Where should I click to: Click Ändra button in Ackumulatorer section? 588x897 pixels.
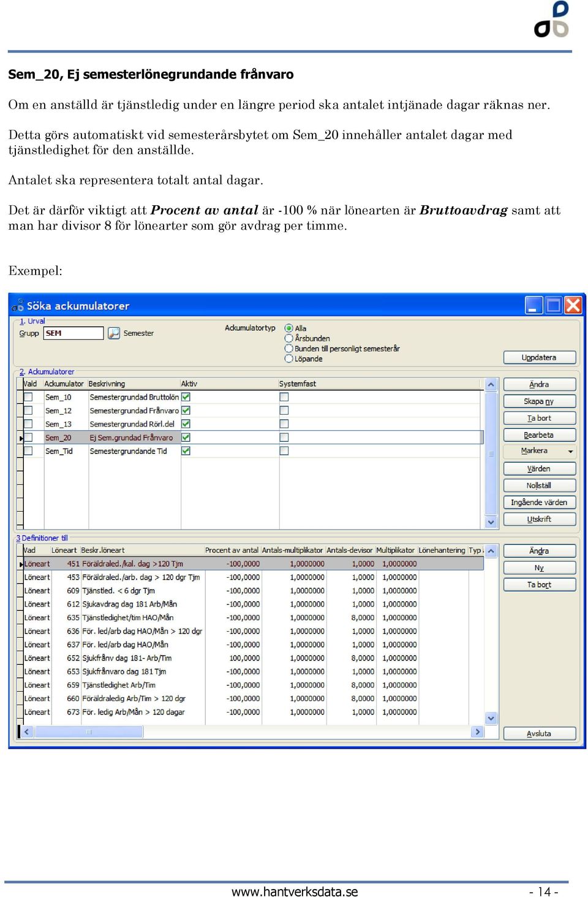540,384
